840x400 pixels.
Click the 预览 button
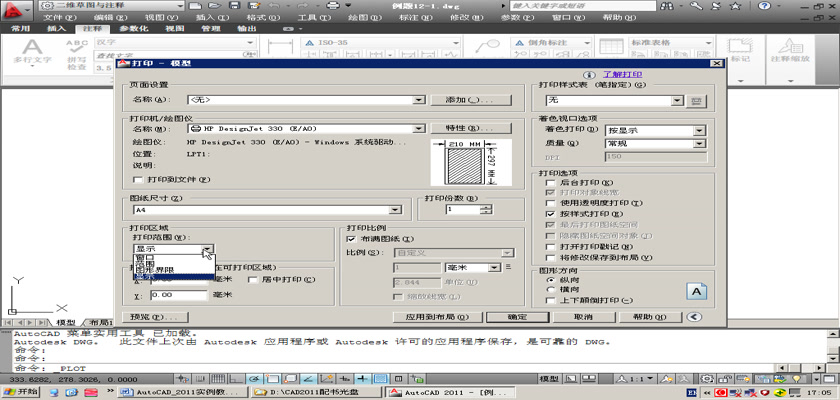tap(155, 317)
